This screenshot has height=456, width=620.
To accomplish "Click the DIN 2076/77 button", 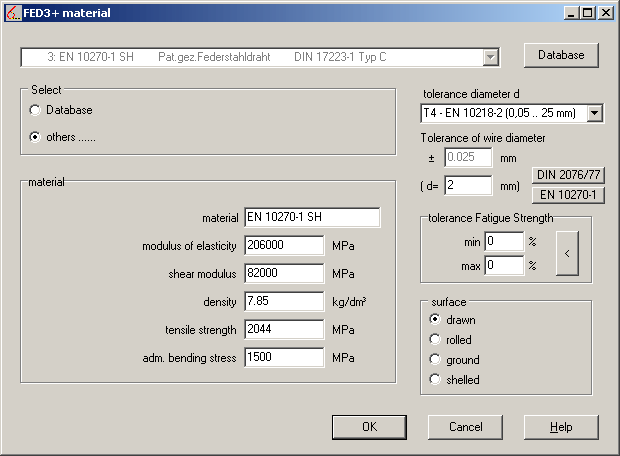I will click(x=567, y=175).
